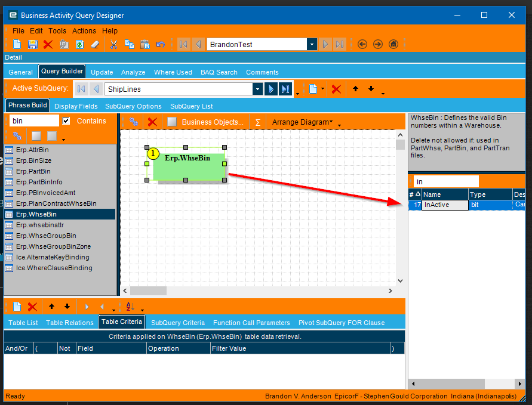Toggle the Contains checkbox
Image resolution: width=532 pixels, height=405 pixels.
[x=66, y=121]
